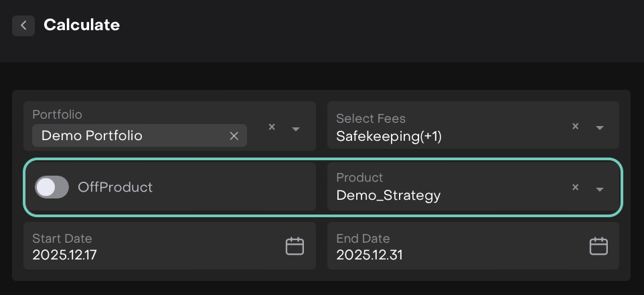This screenshot has height=295, width=644.
Task: Click the Portfolio field label
Action: [x=57, y=115]
